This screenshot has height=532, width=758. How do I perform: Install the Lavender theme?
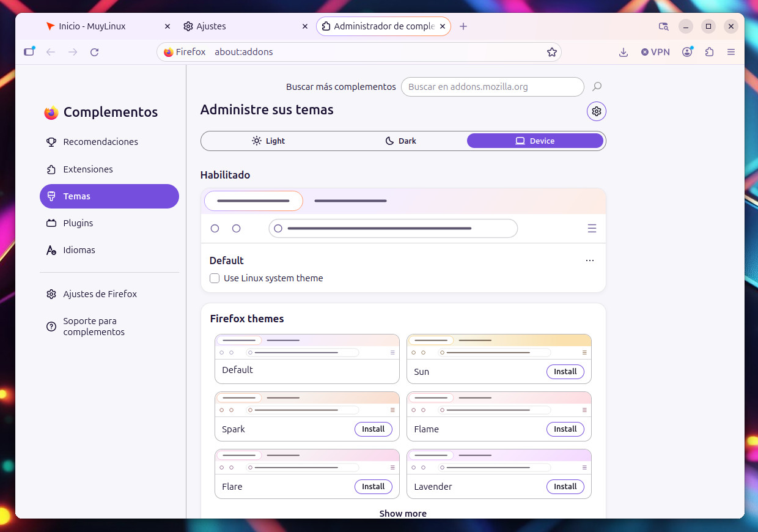coord(565,487)
